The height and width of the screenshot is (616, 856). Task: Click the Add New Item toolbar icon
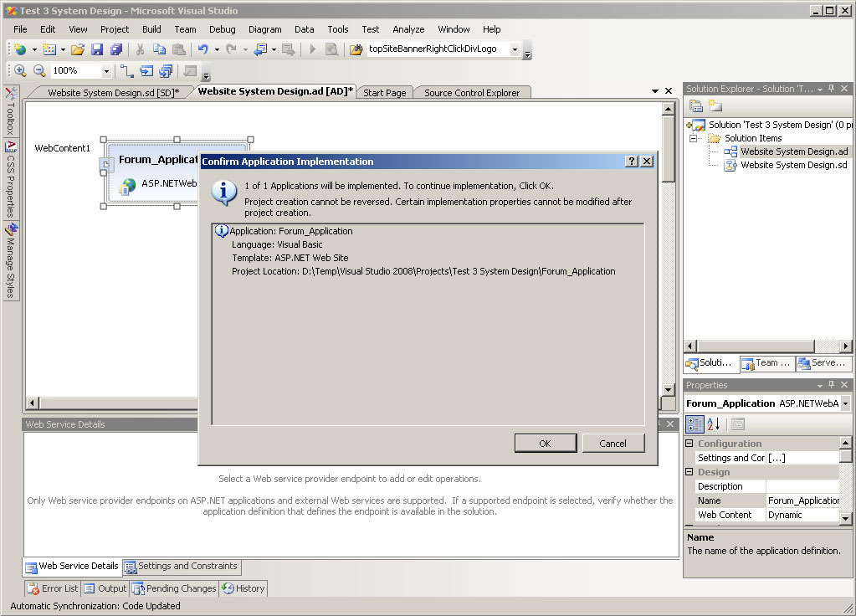tap(49, 49)
